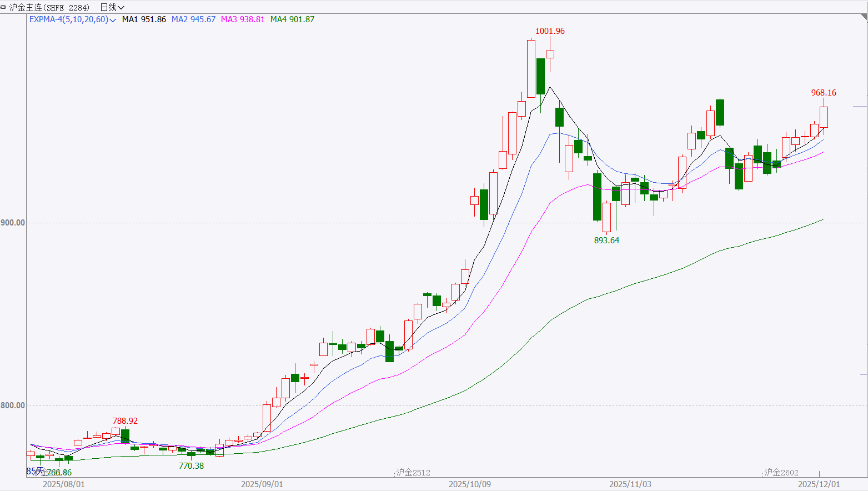Expand the EXPMA-4(5,10,20,60) indicator dropdown

coord(113,20)
